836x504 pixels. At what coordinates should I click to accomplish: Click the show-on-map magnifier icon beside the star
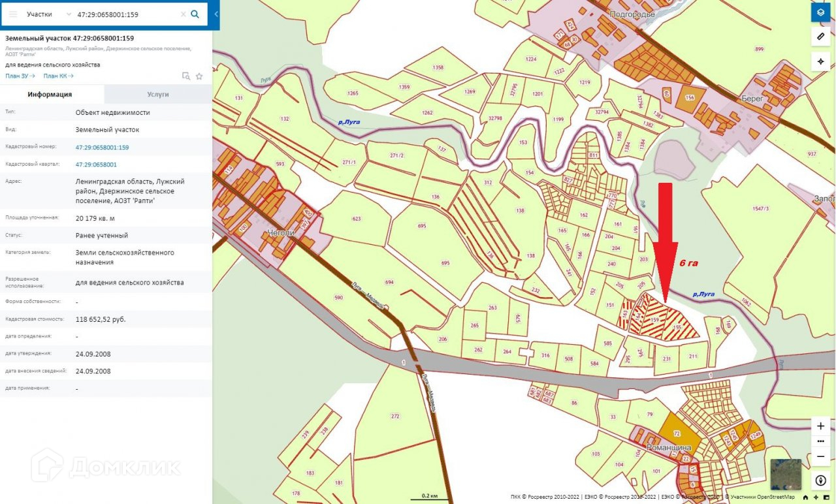(186, 76)
